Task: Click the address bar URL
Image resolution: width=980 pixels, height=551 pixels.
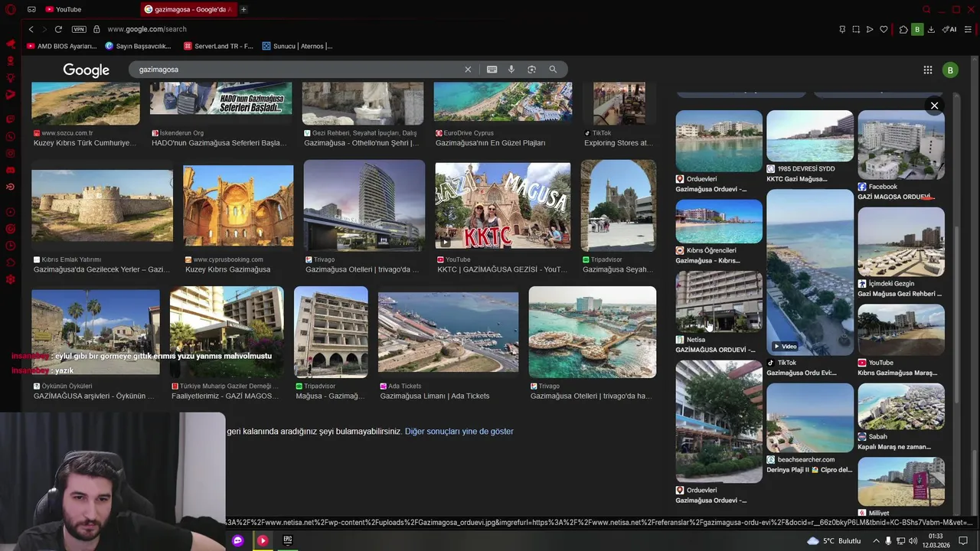Action: point(146,29)
